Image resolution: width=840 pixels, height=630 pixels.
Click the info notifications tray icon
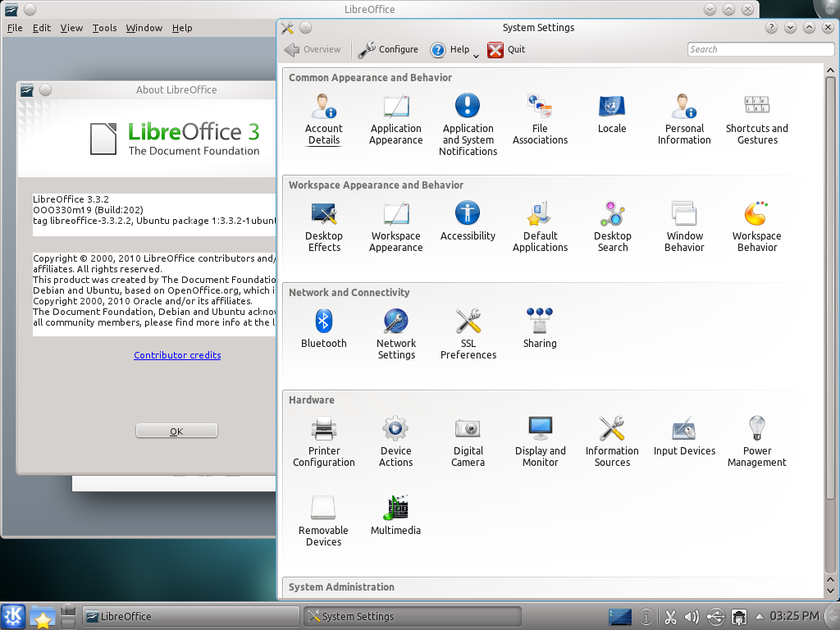[646, 617]
